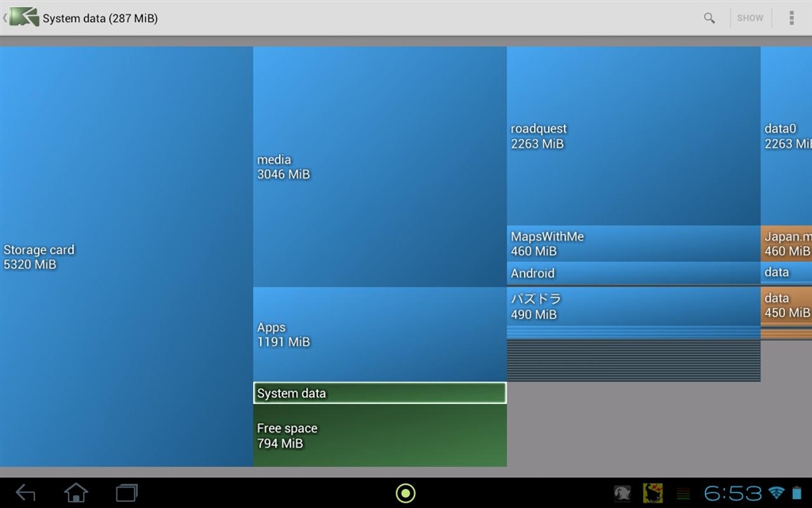The height and width of the screenshot is (508, 812).
Task: Select the MapsWithMe 460 MiB block
Action: pyautogui.click(x=634, y=244)
